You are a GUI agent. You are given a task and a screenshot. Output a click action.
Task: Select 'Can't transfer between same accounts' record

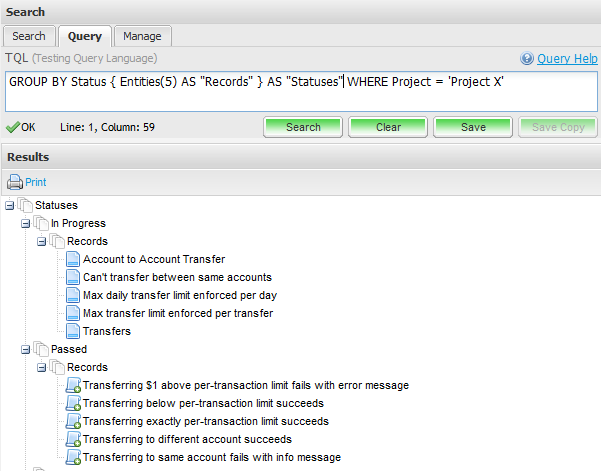177,277
